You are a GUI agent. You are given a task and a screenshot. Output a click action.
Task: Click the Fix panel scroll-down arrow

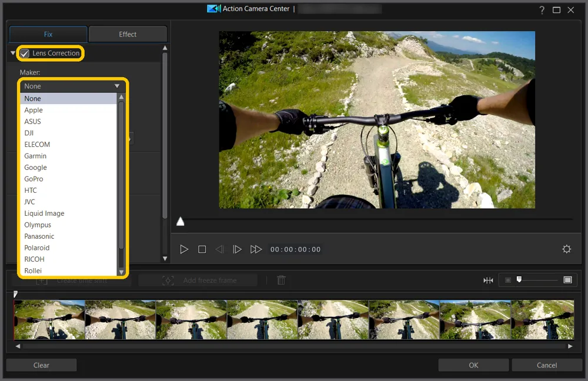165,258
